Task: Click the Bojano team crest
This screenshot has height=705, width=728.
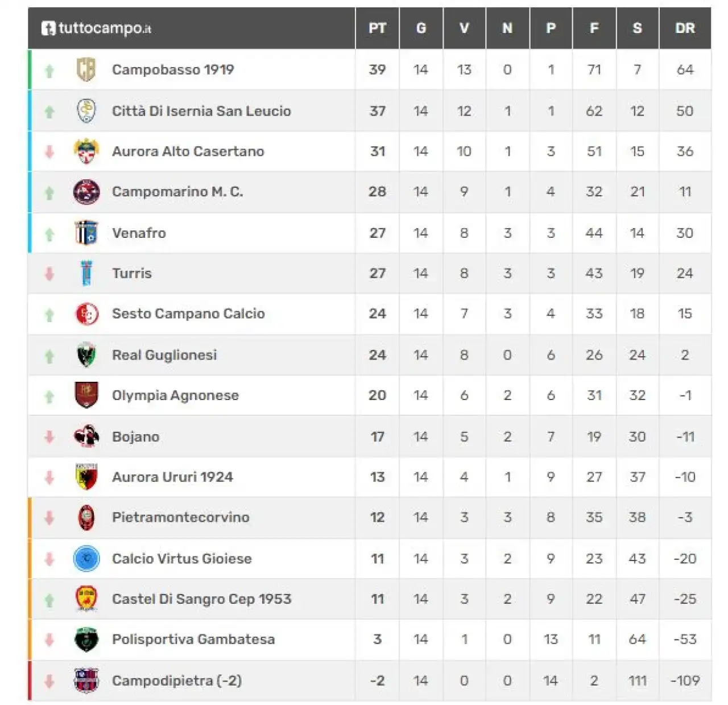Action: point(86,436)
